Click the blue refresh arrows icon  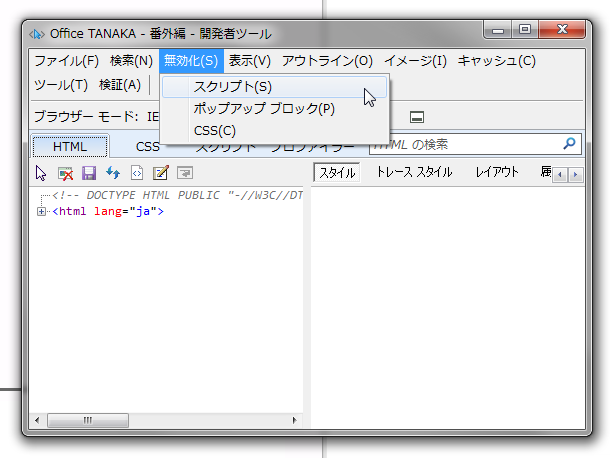[x=113, y=173]
